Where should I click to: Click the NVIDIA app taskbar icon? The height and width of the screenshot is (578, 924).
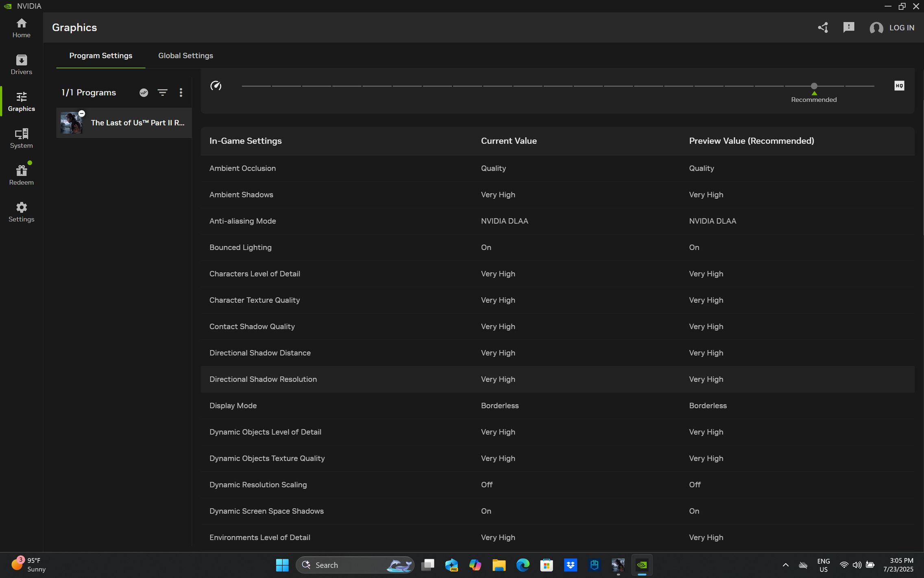(x=642, y=565)
